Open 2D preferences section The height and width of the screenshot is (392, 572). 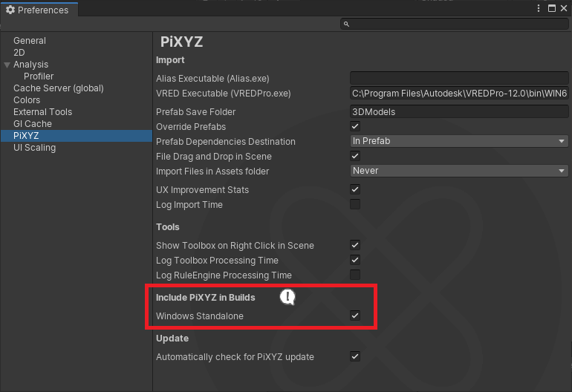[19, 53]
